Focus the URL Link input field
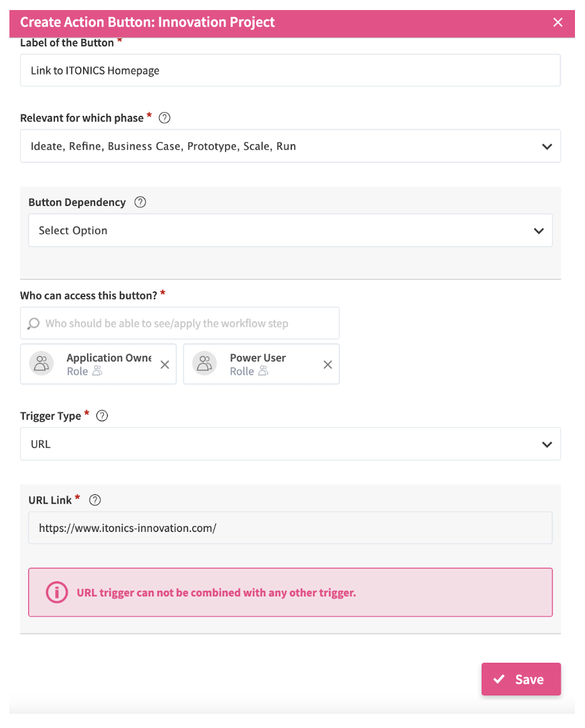The width and height of the screenshot is (585, 728). coord(290,528)
